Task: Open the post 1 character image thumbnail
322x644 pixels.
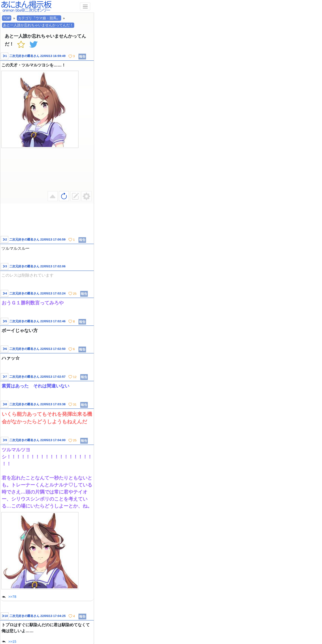Action: point(40,109)
